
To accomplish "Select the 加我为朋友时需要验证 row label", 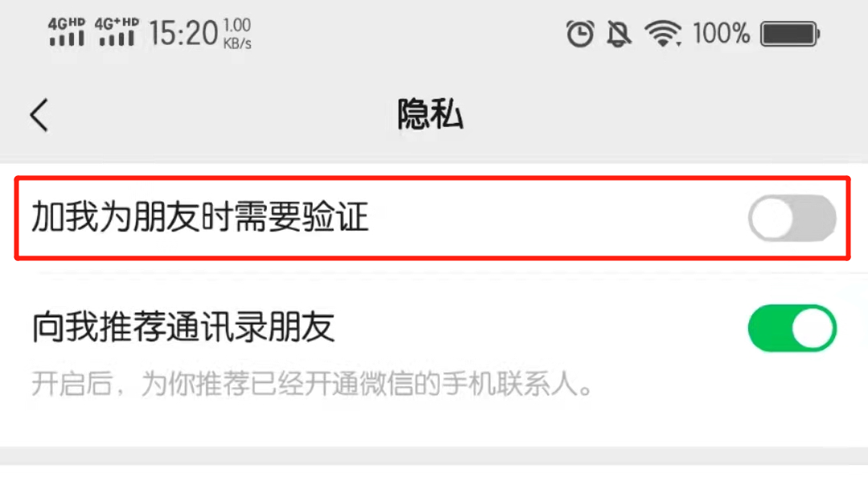I will 200,216.
